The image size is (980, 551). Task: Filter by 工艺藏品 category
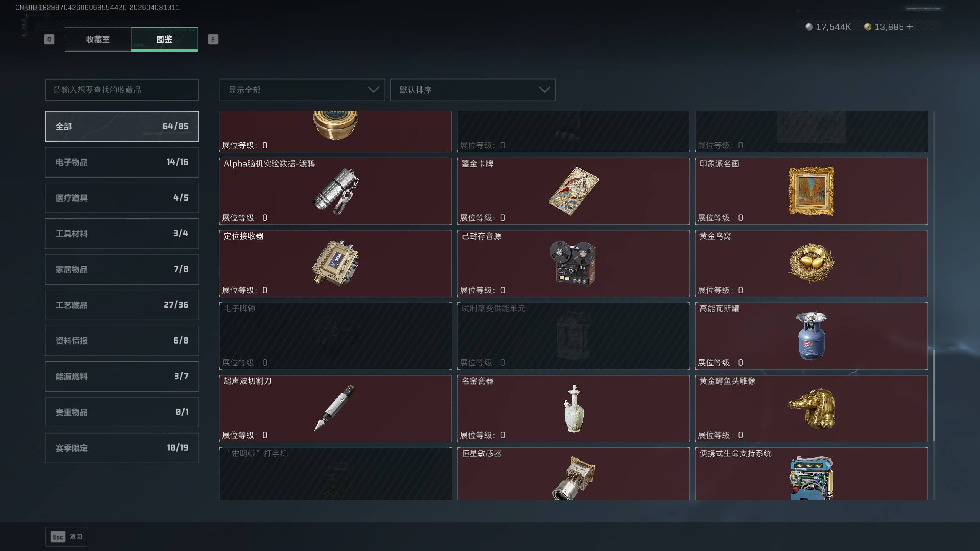click(x=122, y=305)
